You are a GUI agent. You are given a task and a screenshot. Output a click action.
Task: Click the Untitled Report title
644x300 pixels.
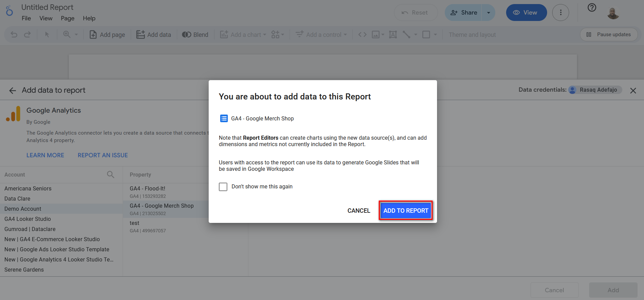tap(47, 7)
